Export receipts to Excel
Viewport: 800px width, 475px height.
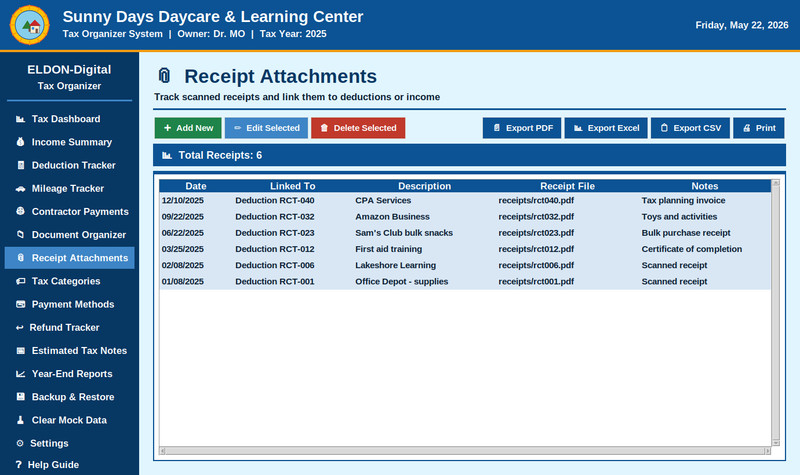pyautogui.click(x=606, y=128)
